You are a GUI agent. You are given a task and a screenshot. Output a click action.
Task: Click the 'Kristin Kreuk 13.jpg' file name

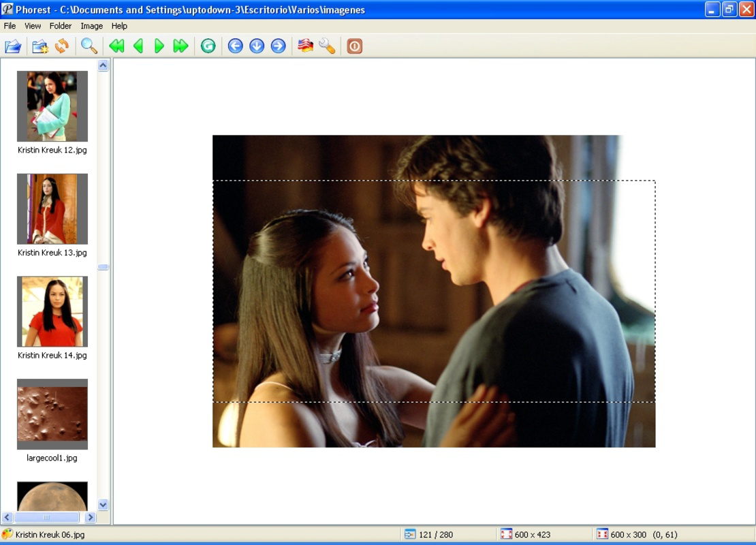(52, 253)
